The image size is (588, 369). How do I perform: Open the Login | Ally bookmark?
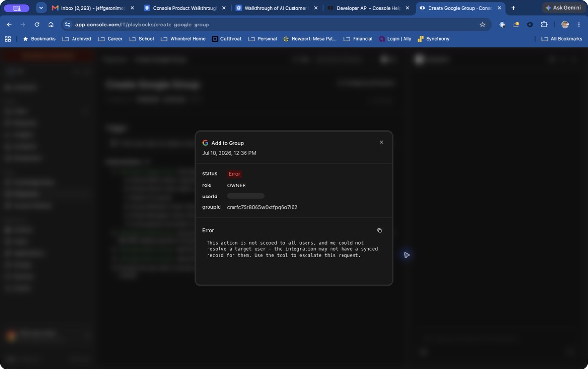(x=395, y=39)
